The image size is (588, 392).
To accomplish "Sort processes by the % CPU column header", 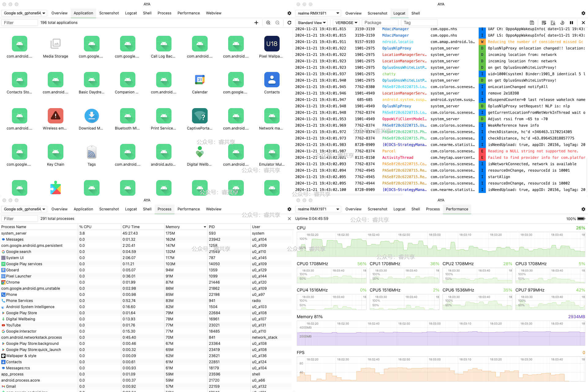I will click(x=100, y=227).
